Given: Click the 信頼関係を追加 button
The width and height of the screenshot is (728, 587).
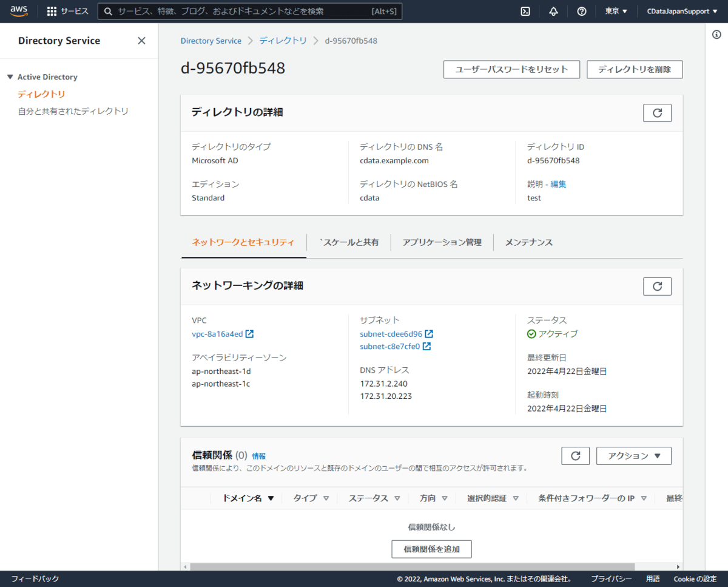Looking at the screenshot, I should 431,549.
